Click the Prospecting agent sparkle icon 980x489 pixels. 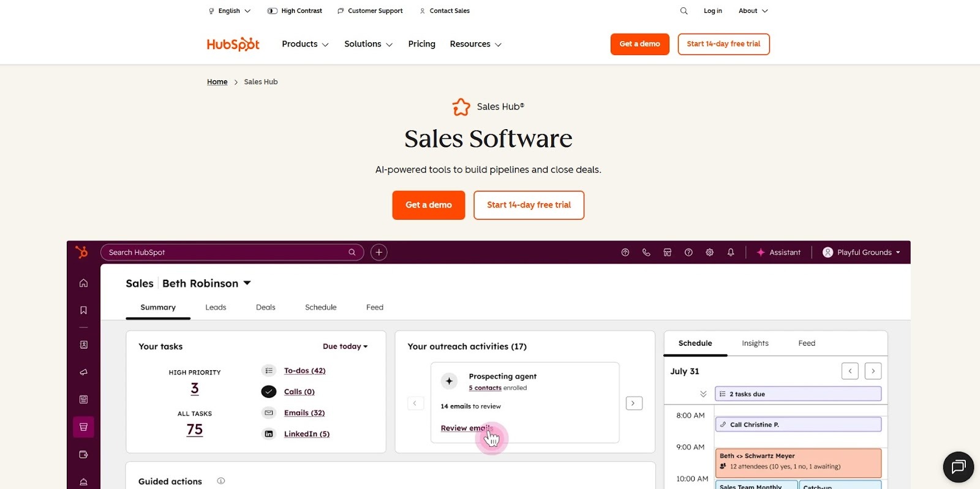click(449, 381)
